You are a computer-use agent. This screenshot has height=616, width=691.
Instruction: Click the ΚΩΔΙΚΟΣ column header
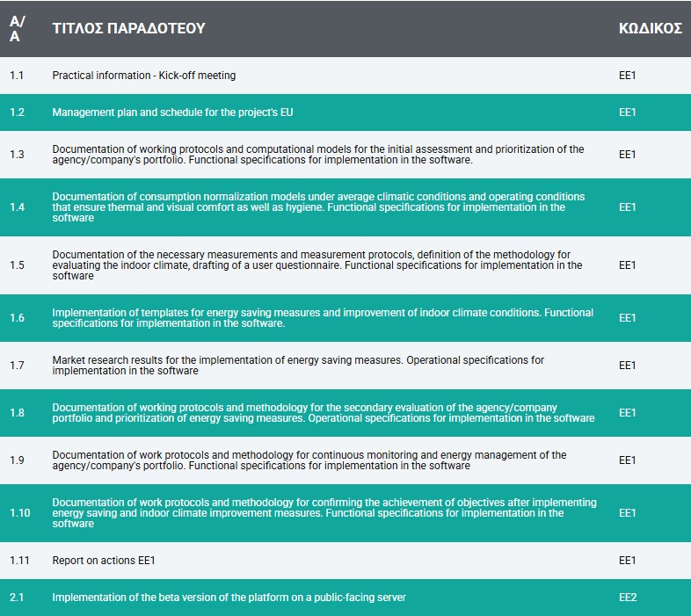point(650,28)
